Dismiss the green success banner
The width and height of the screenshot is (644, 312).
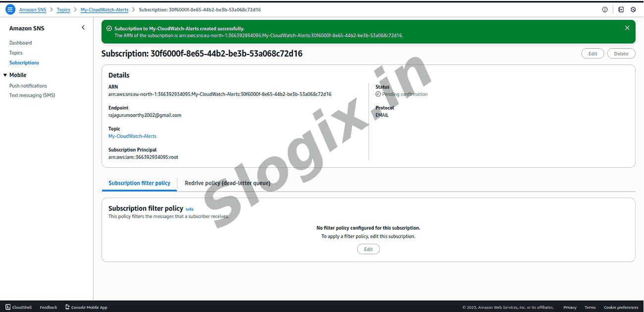click(627, 28)
